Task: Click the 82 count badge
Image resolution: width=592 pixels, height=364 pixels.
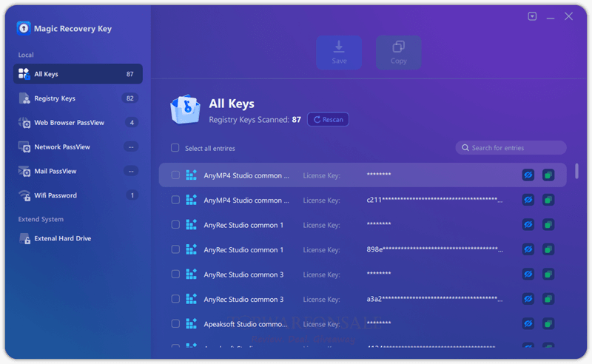Action: coord(130,98)
